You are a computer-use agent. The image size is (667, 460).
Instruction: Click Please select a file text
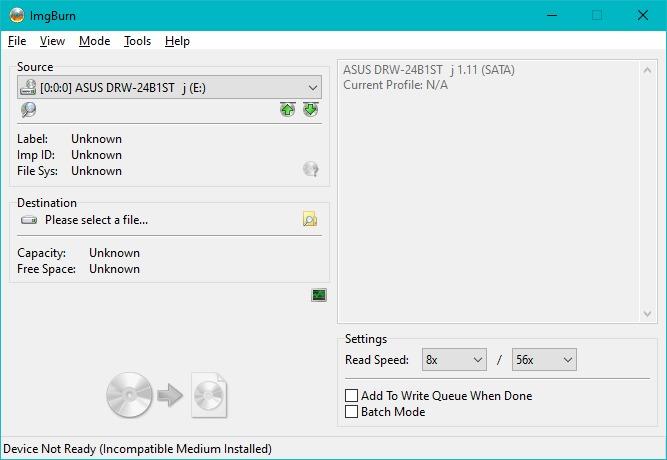97,220
